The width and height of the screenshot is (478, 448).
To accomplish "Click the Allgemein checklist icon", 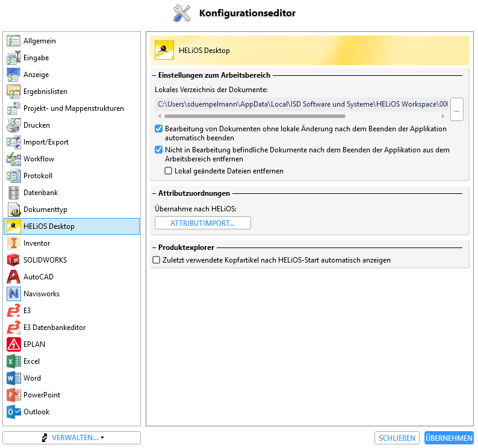I will (13, 41).
